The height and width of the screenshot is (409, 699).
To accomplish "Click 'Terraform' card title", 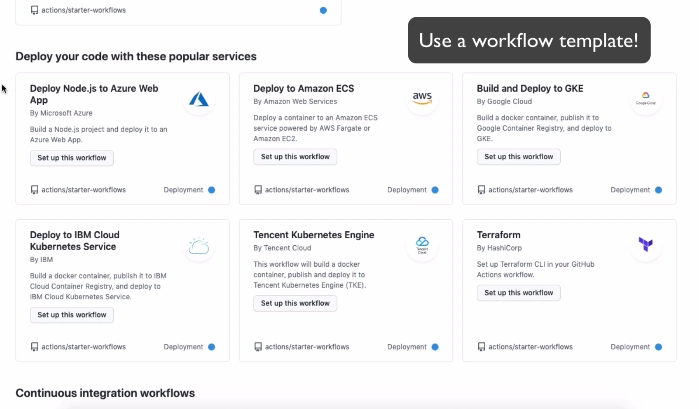I will pyautogui.click(x=498, y=235).
